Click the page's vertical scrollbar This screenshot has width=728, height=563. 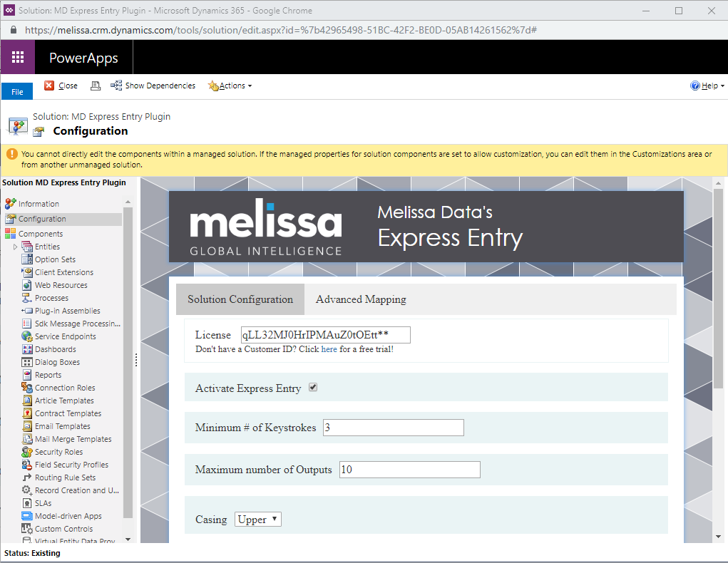tap(719, 285)
